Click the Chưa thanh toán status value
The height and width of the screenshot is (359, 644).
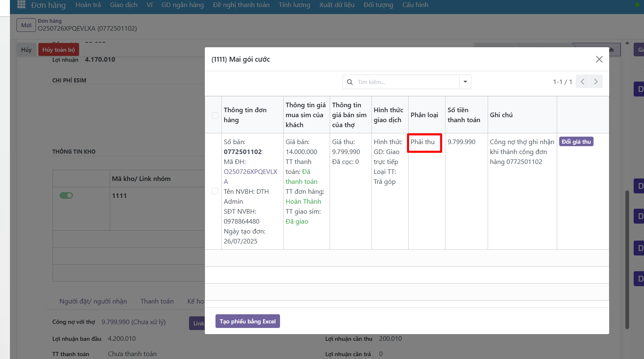[x=132, y=354]
